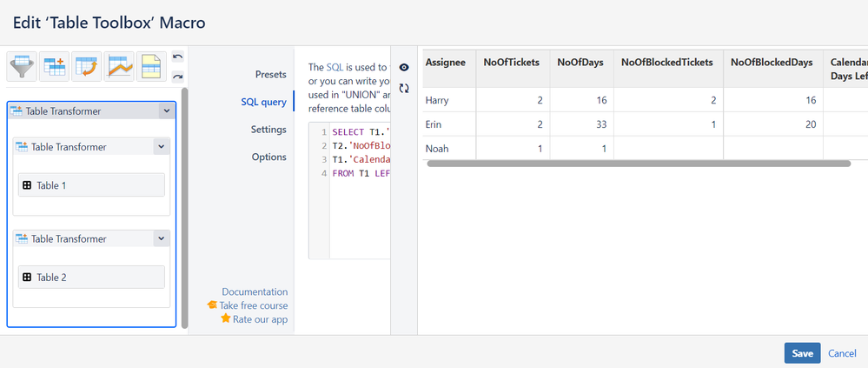Open dropdown of Table Transformer above Table 2

tap(161, 239)
